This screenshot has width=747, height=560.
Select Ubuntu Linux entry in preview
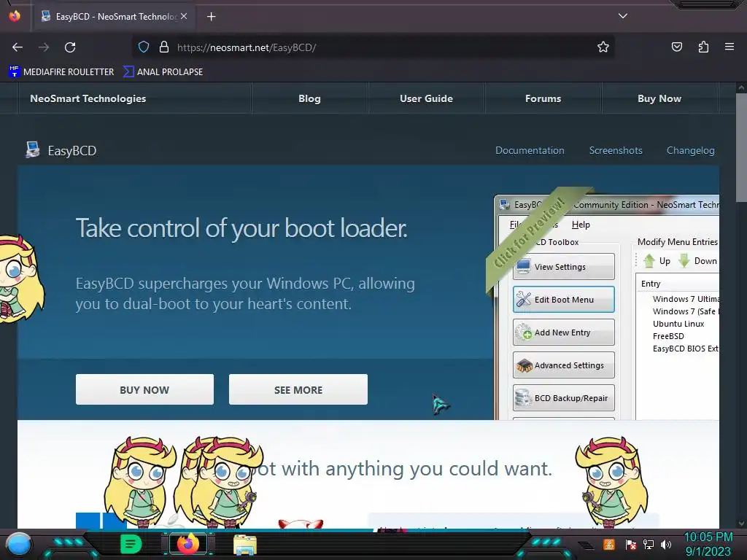coord(678,324)
